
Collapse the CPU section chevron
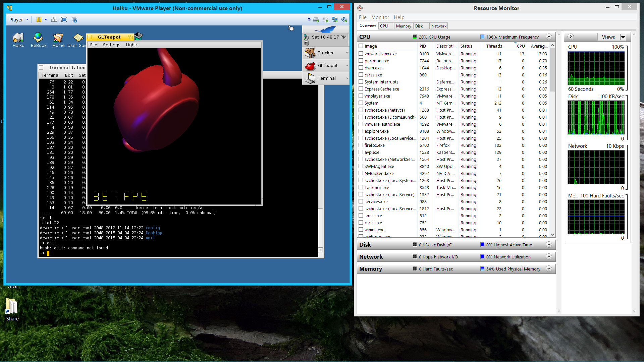(549, 37)
